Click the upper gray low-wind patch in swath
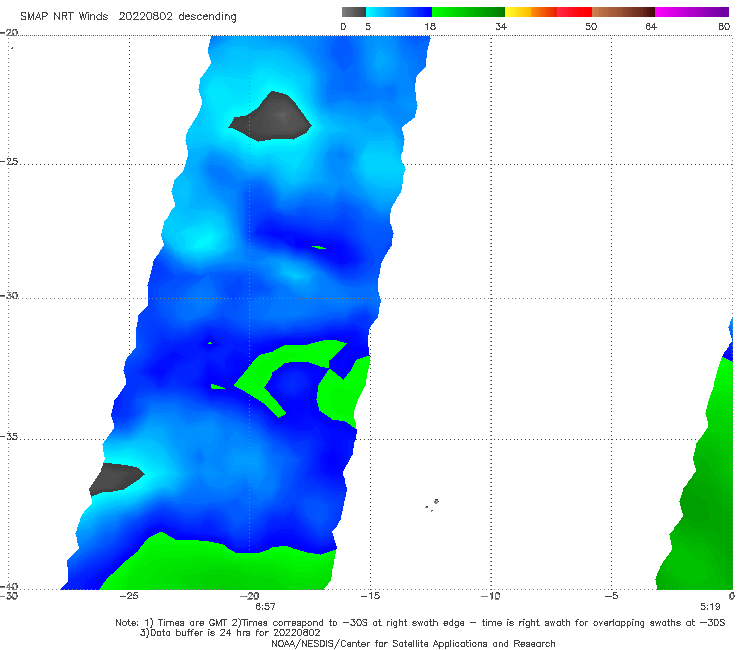The image size is (740, 650). pos(274,118)
